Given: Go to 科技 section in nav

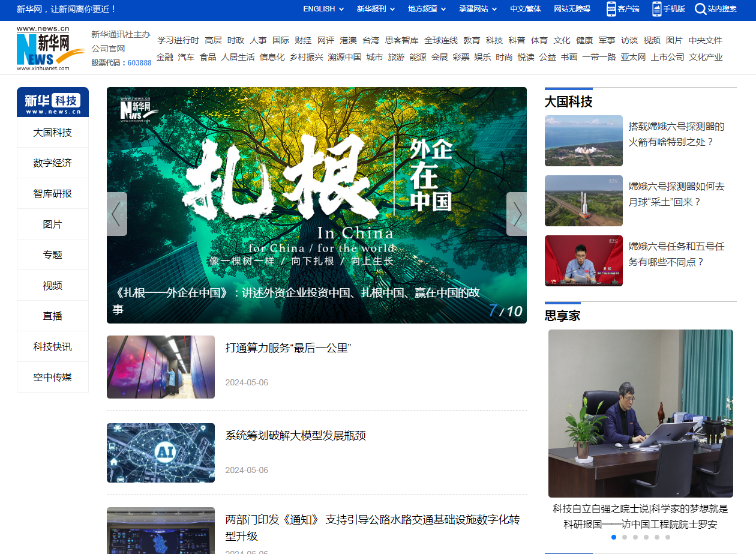Looking at the screenshot, I should coord(494,40).
